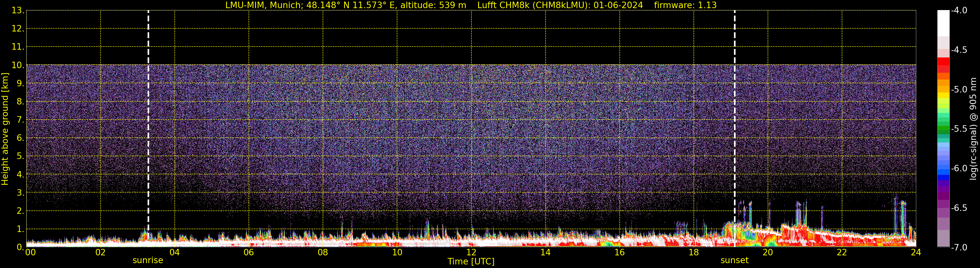This screenshot has width=980, height=268.
Task: Click the x-axis tick label '18'
Action: pos(694,252)
